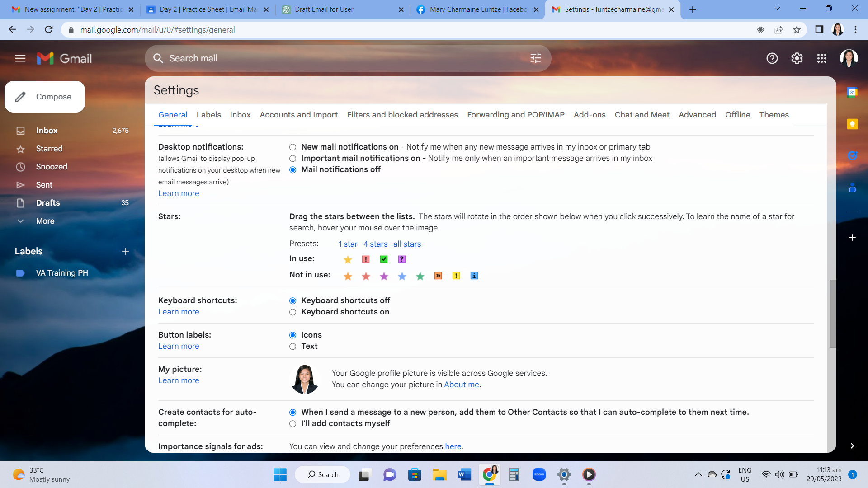Click the Support help icon
Screen dimensions: 868x488
point(772,58)
